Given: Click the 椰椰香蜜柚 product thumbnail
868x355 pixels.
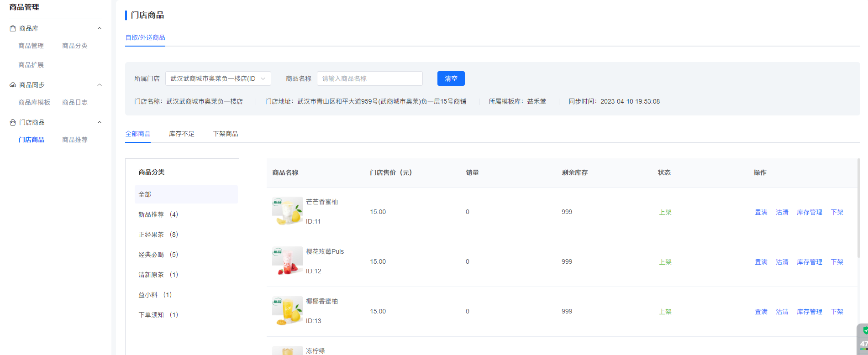Looking at the screenshot, I should (288, 312).
